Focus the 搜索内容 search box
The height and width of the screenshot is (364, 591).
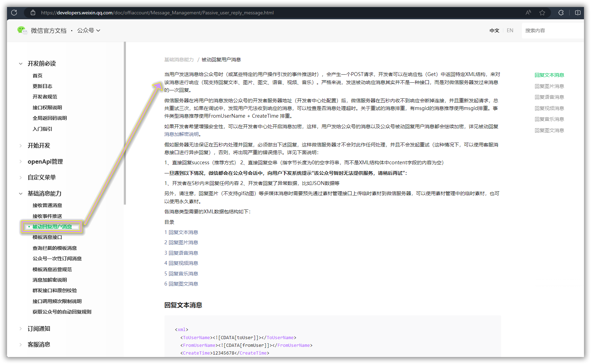(x=553, y=30)
